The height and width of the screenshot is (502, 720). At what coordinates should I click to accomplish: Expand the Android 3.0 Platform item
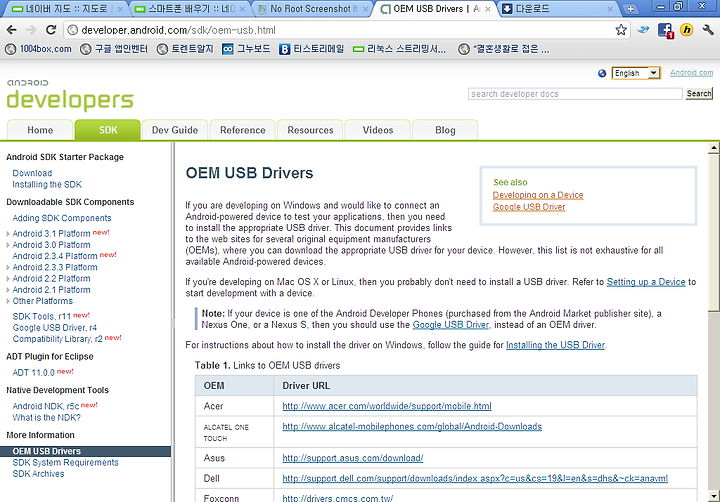tap(8, 245)
